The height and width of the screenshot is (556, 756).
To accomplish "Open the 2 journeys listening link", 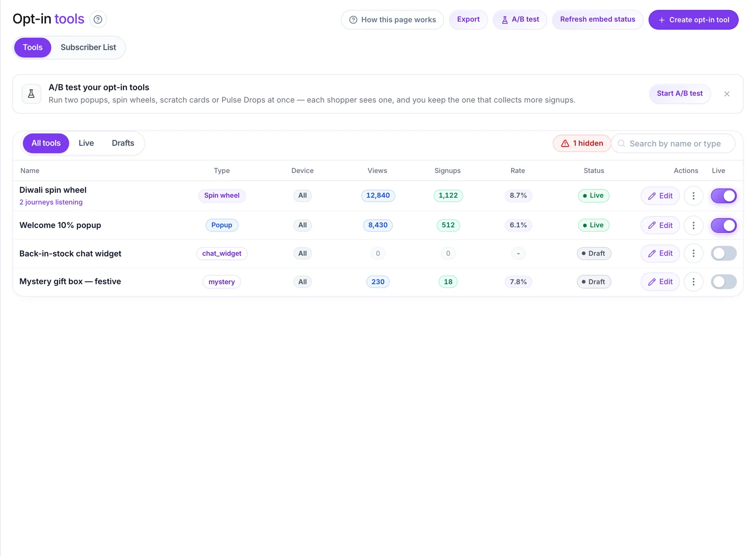I will 51,202.
